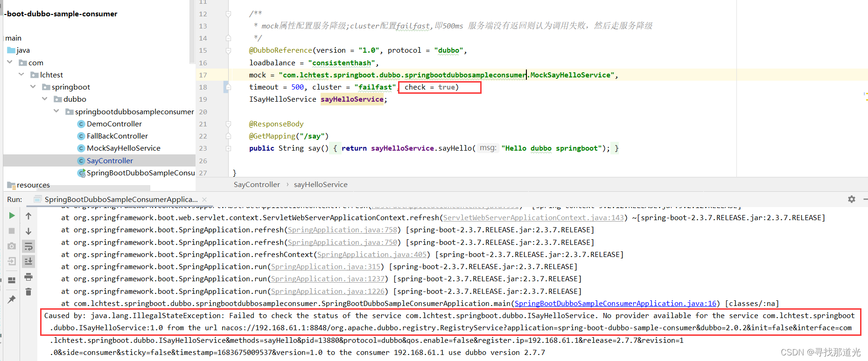Viewport: 868px width, 361px height.
Task: Open SpringBootDubboSampleConsumerApplication.java:16 link
Action: coord(616,304)
